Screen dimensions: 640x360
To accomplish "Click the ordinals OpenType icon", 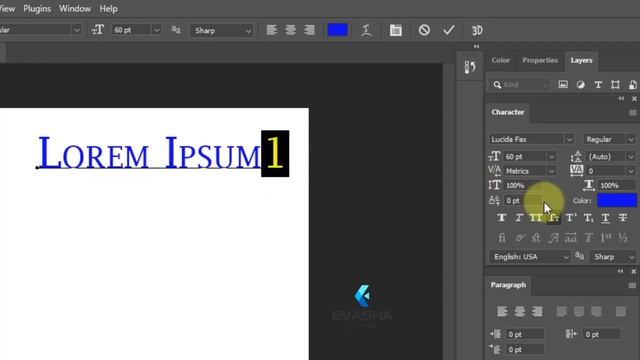I will point(606,238).
